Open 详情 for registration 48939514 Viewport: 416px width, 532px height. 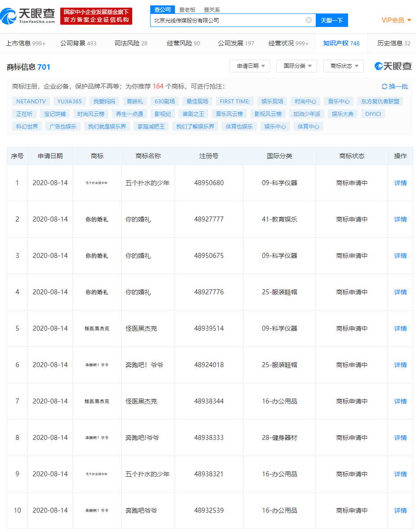tap(400, 328)
